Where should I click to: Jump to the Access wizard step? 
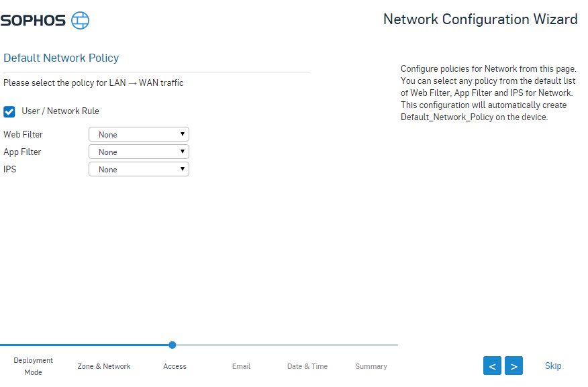tap(175, 366)
